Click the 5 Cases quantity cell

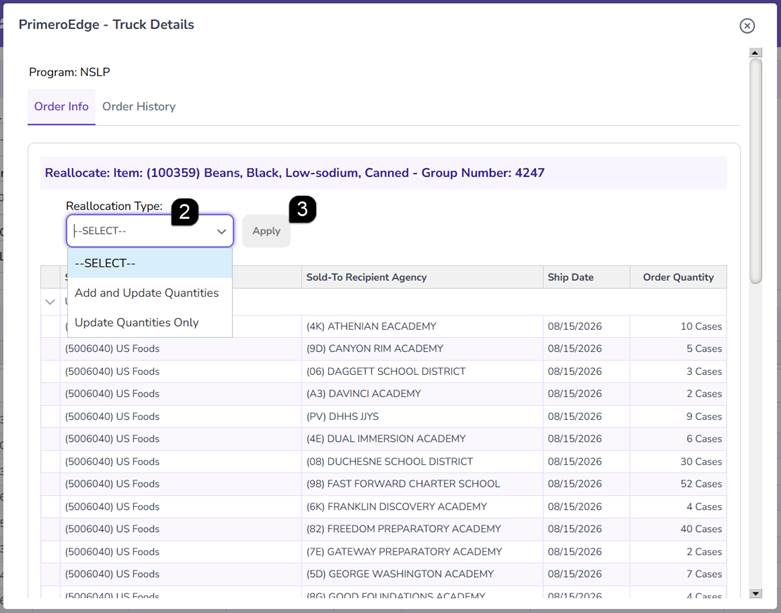pyautogui.click(x=678, y=349)
